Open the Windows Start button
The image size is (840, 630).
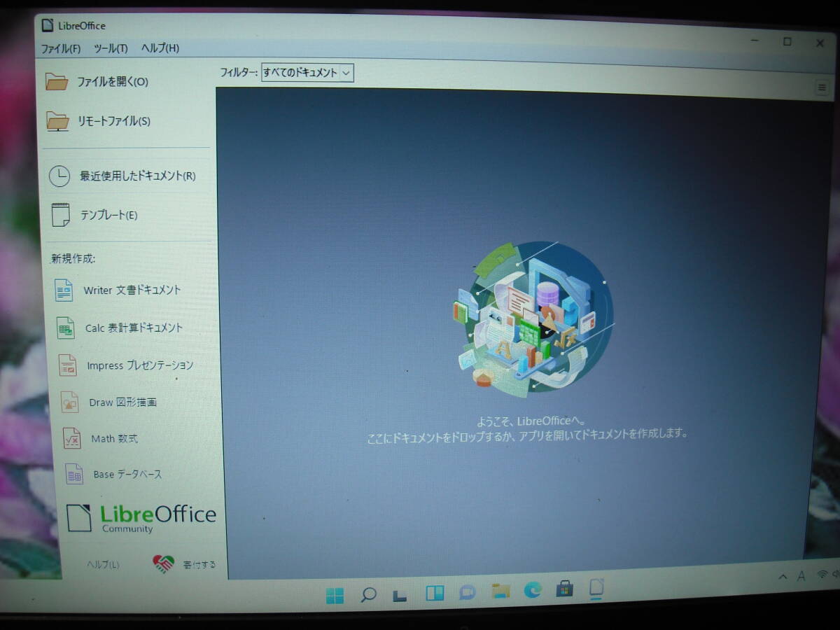pos(335,596)
